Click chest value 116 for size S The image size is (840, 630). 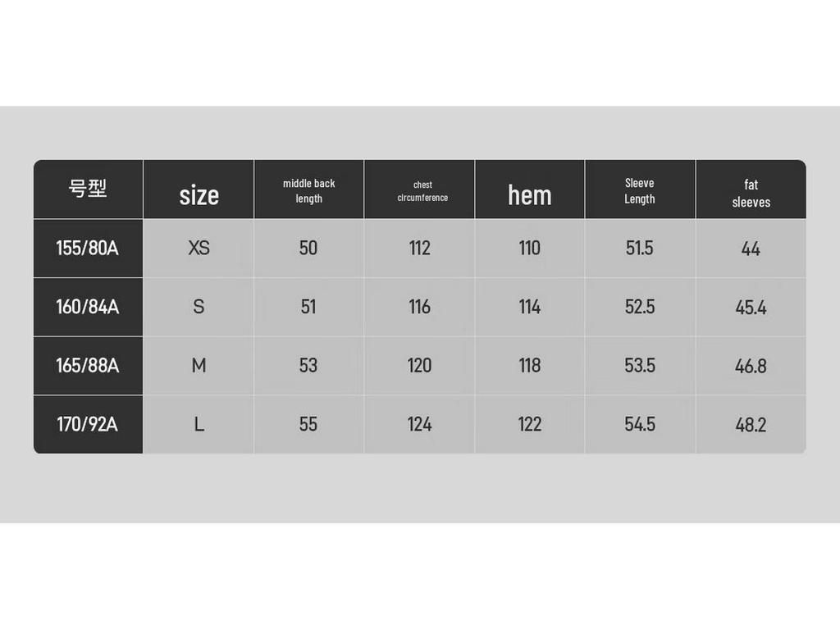coord(419,307)
